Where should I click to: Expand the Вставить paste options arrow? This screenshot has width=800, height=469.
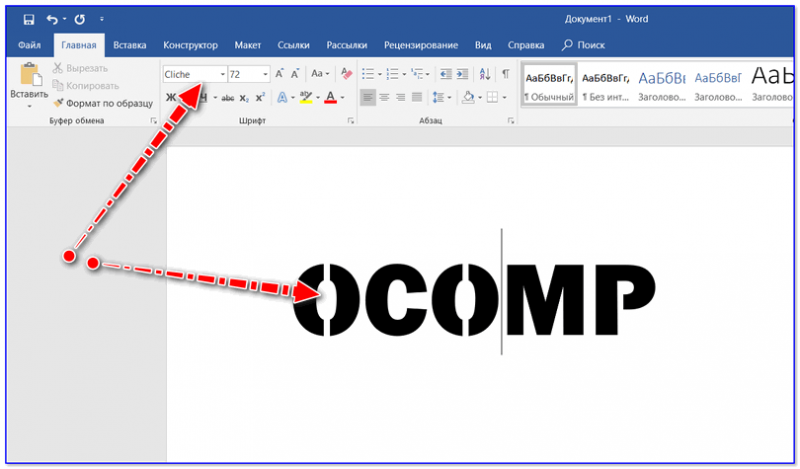[29, 106]
